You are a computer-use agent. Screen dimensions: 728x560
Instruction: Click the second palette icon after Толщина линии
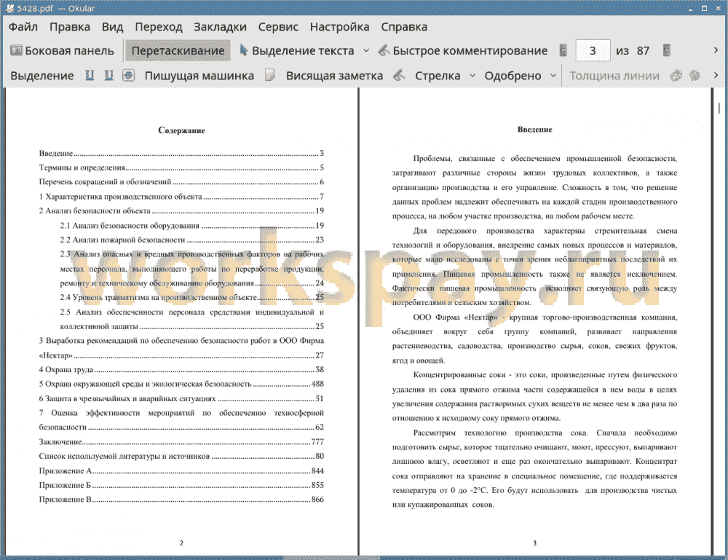[695, 75]
